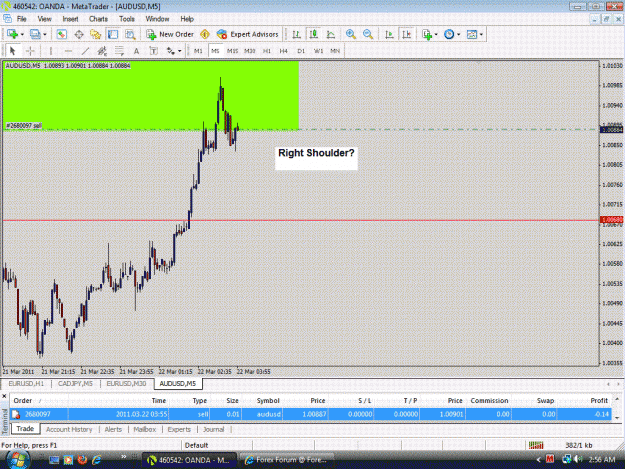Select the Trendline drawing tool
Image resolution: width=625 pixels, height=469 pixels.
click(85, 51)
